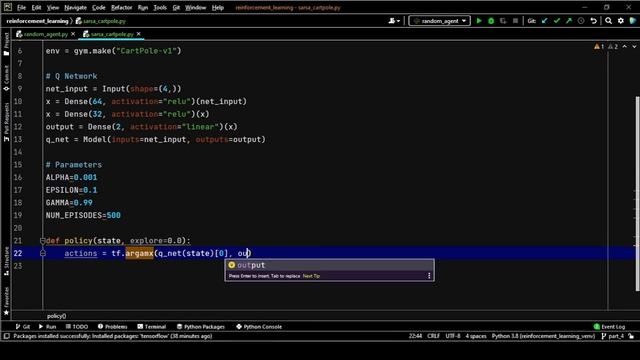Open the Run tool window button

(47, 327)
